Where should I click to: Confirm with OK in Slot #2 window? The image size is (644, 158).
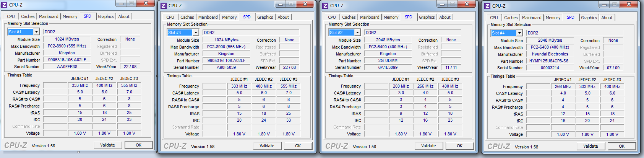point(459,146)
